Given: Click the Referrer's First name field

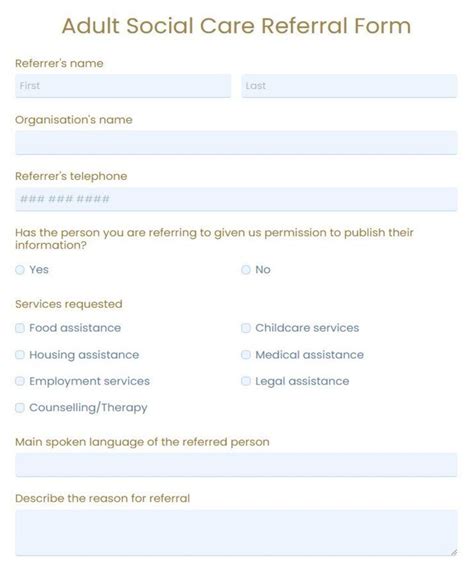Looking at the screenshot, I should click(123, 86).
